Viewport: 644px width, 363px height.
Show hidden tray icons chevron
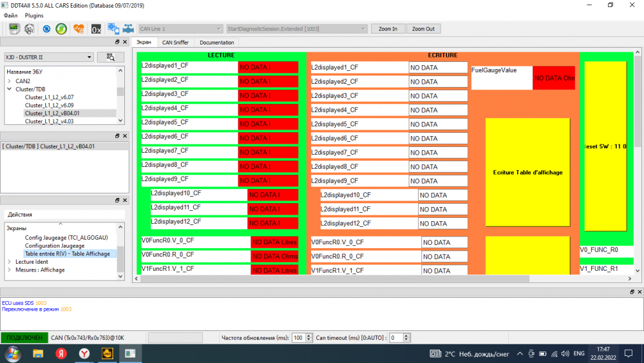pos(520,353)
